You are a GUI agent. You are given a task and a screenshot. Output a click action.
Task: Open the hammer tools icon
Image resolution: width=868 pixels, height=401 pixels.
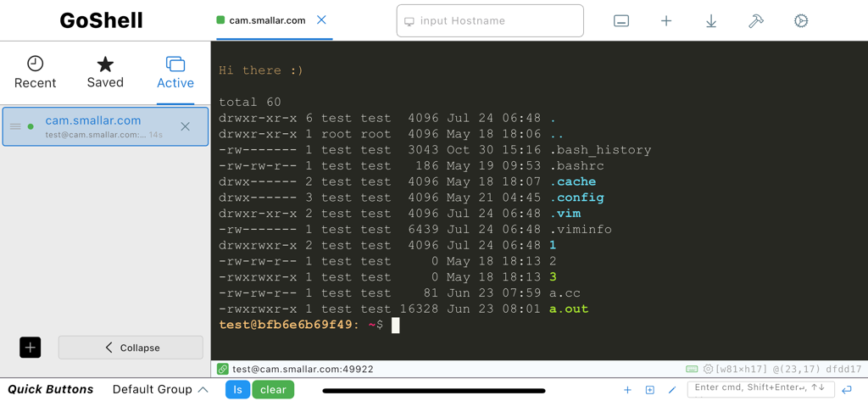(755, 21)
